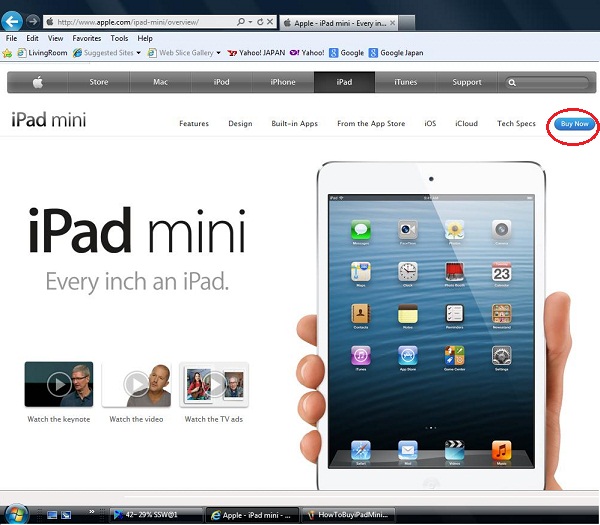Viewport: 600px width, 525px height.
Task: Go to the iPhone section
Action: (x=283, y=82)
